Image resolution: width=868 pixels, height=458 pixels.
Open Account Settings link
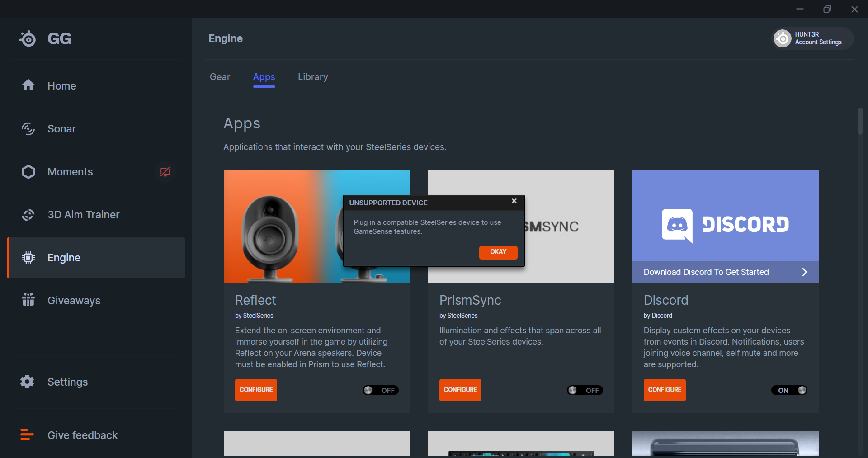coord(818,42)
